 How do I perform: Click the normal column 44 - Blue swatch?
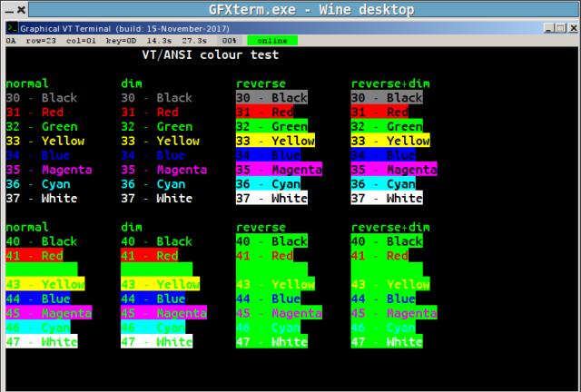42,299
